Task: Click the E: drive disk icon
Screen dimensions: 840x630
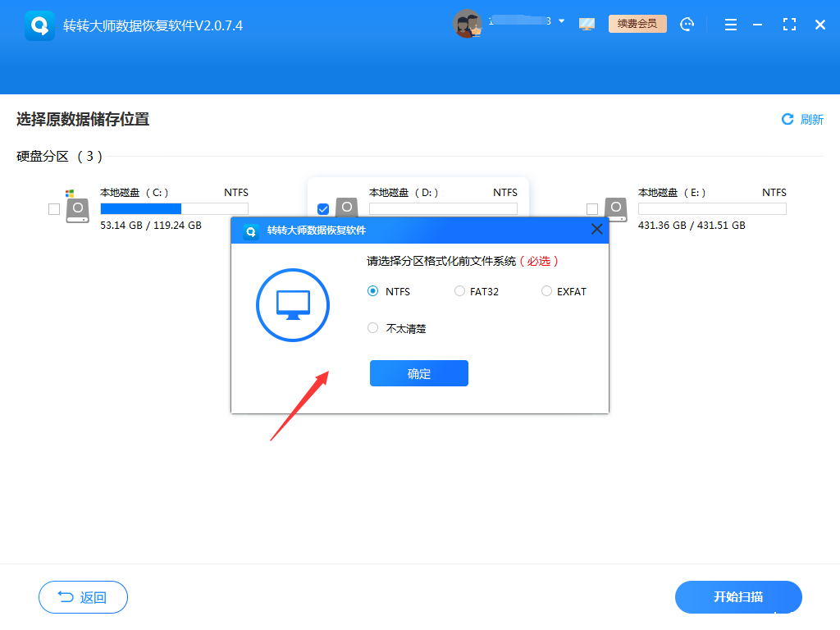Action: (615, 208)
